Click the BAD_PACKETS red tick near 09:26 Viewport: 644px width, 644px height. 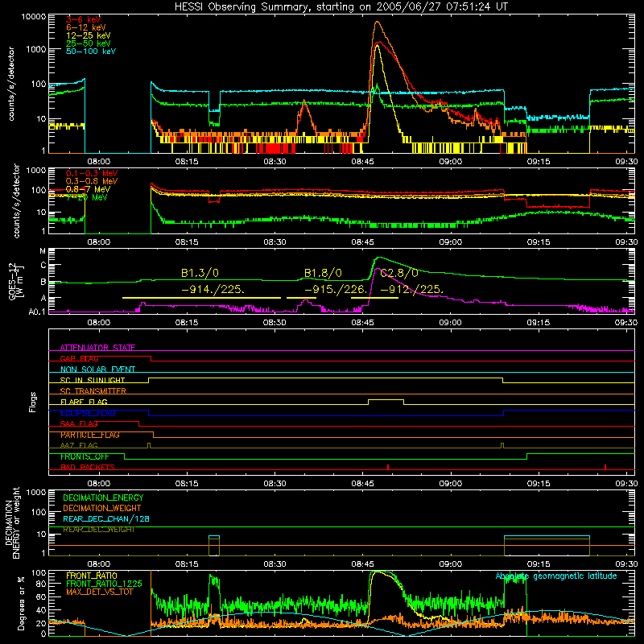605,467
